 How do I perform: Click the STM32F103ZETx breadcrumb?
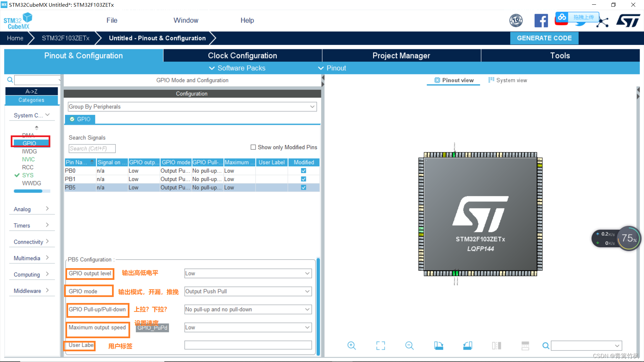pos(65,38)
